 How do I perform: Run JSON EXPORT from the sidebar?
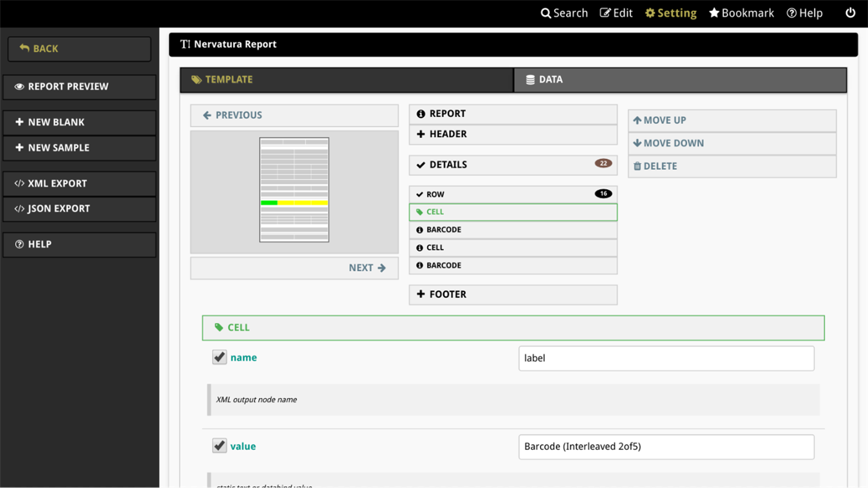79,209
